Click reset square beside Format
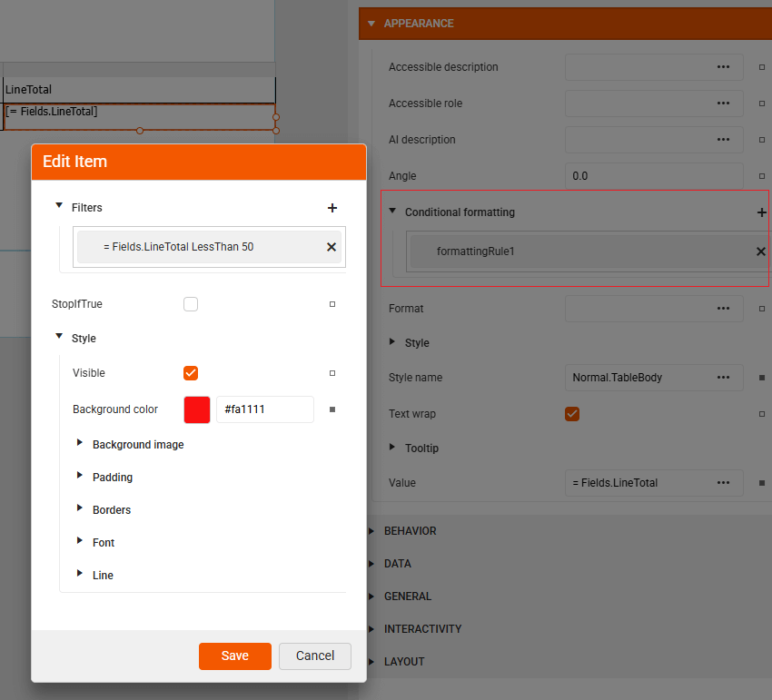Image resolution: width=772 pixels, height=700 pixels. [762, 309]
